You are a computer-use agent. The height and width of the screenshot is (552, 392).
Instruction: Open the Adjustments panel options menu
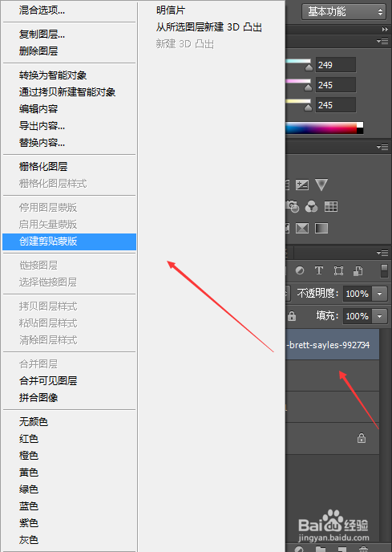point(382,147)
